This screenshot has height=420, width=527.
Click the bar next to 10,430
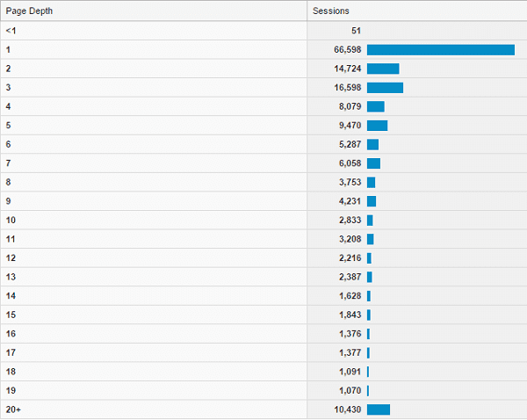click(379, 409)
